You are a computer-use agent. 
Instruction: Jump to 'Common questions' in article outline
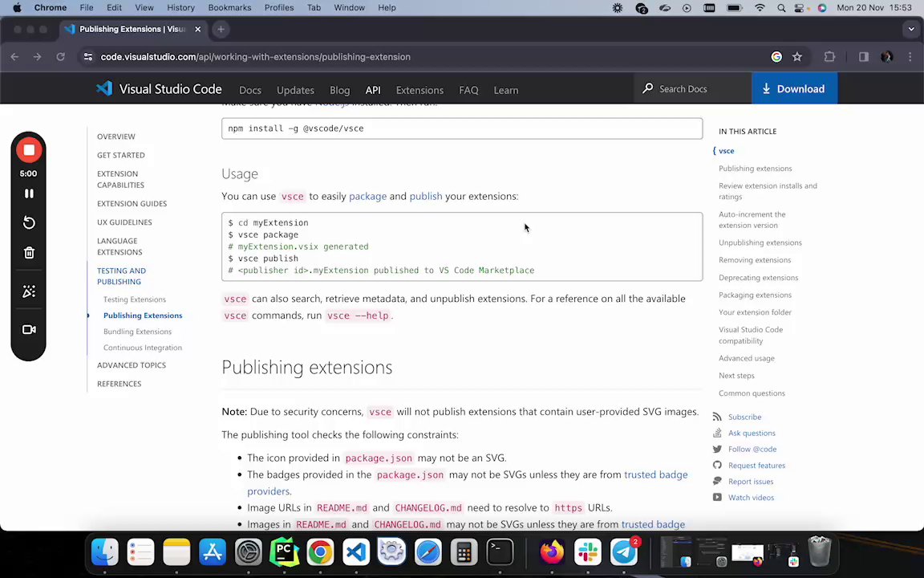click(752, 393)
